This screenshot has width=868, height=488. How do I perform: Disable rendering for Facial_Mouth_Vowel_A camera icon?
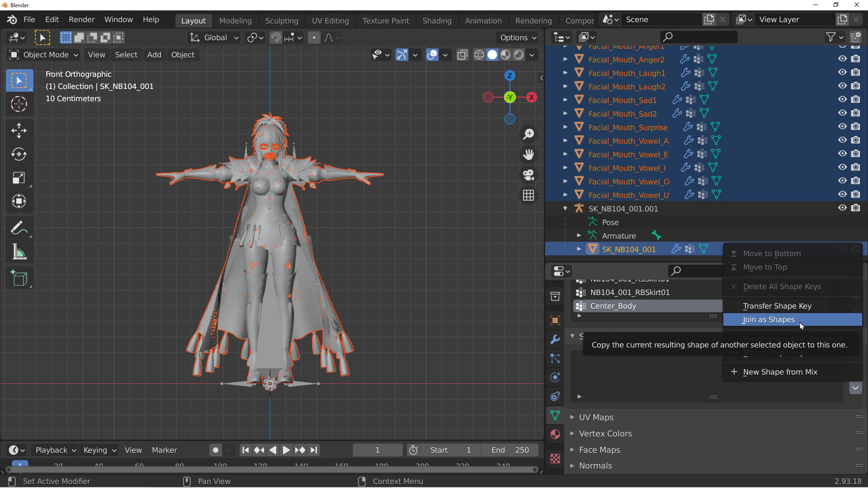click(x=855, y=140)
